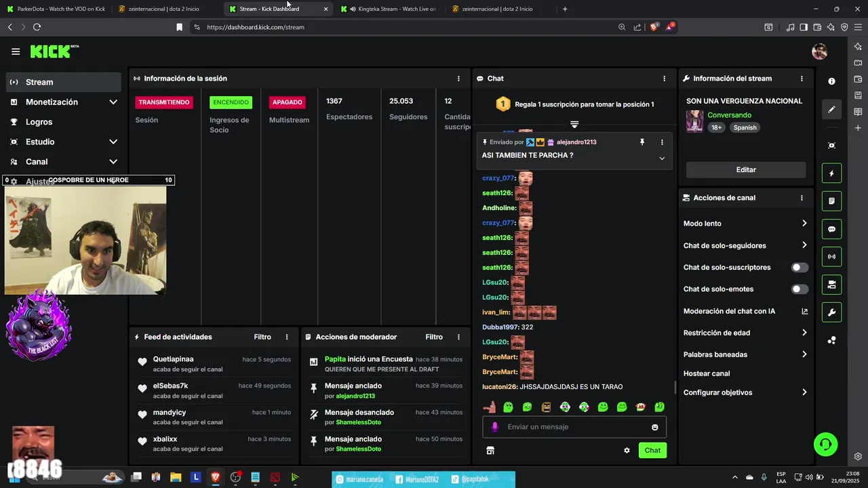Viewport: 868px width, 488px height.
Task: Open File Explorer in the taskbar
Action: pyautogui.click(x=176, y=477)
